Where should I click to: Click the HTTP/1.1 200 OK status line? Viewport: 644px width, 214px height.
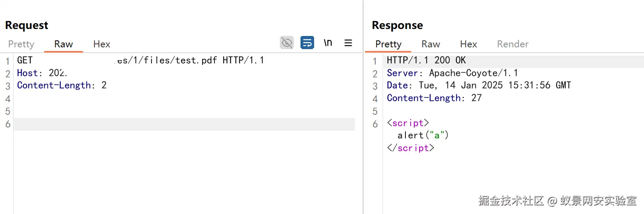(426, 60)
